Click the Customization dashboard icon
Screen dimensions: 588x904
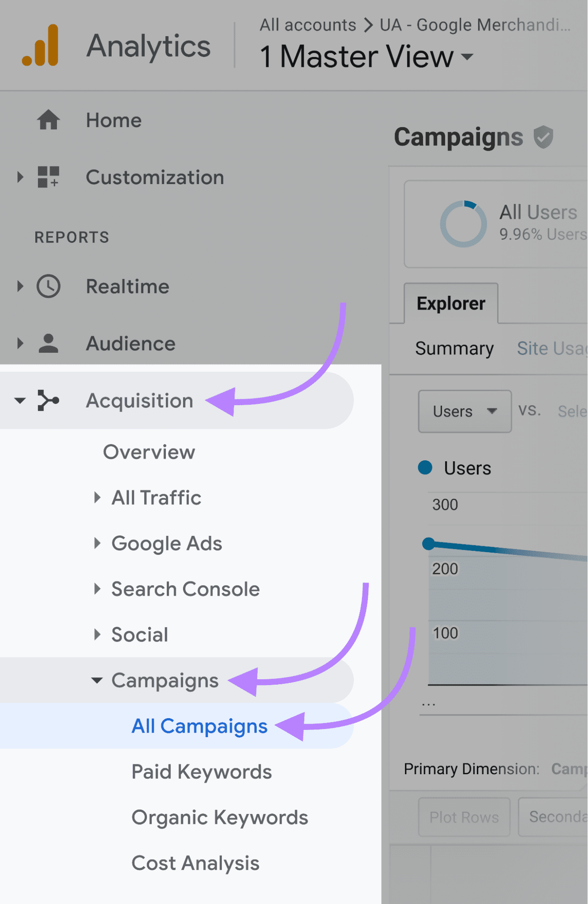pyautogui.click(x=48, y=177)
